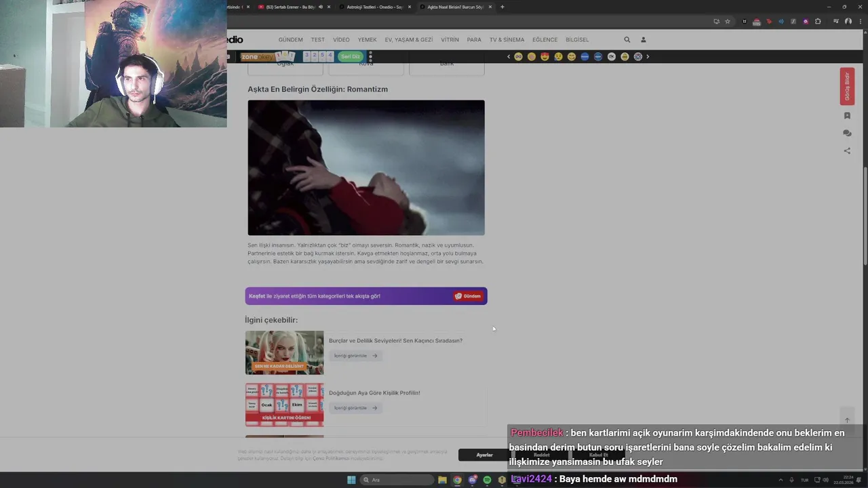Screen dimensions: 868x488
Task: Click the share icon on right sidebar
Action: click(847, 151)
